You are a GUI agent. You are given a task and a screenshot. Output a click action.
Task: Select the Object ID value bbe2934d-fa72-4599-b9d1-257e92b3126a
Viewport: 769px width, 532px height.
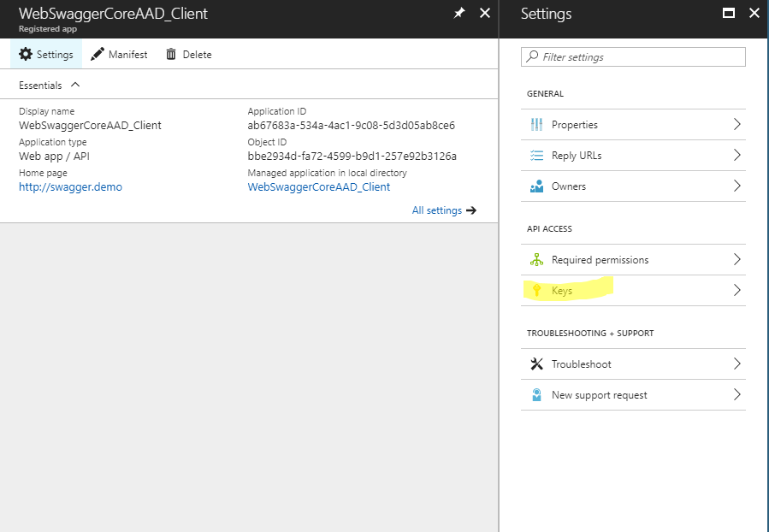[352, 156]
